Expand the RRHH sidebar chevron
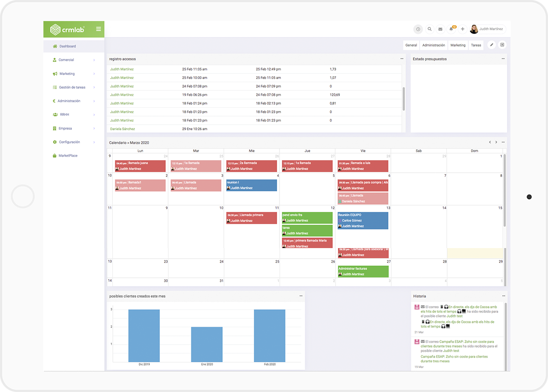Viewport: 548px width, 392px height. tap(94, 115)
